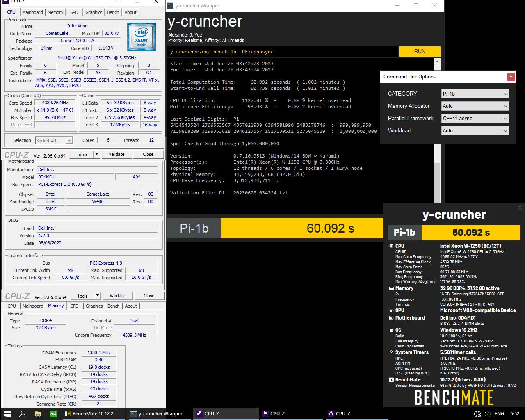Switch to Memory tab in the top CPU-Z window
The width and height of the screenshot is (525, 420).
[55, 12]
